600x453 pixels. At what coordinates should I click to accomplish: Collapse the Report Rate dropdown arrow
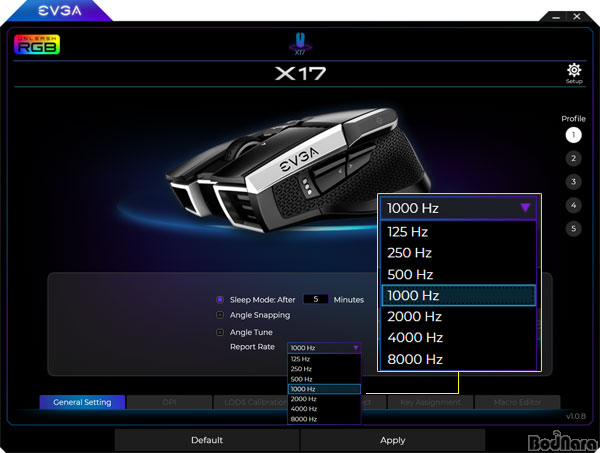(356, 347)
